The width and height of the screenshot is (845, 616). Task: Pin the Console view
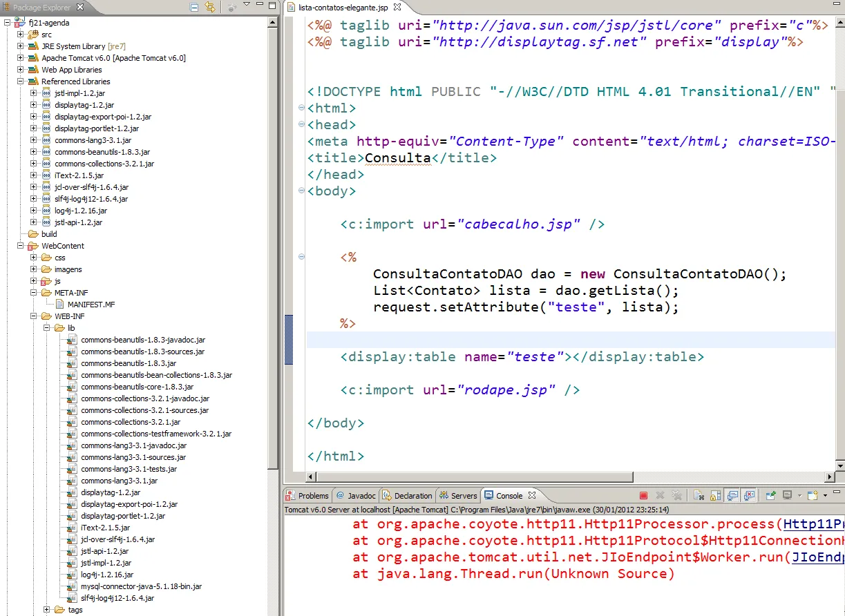click(771, 495)
